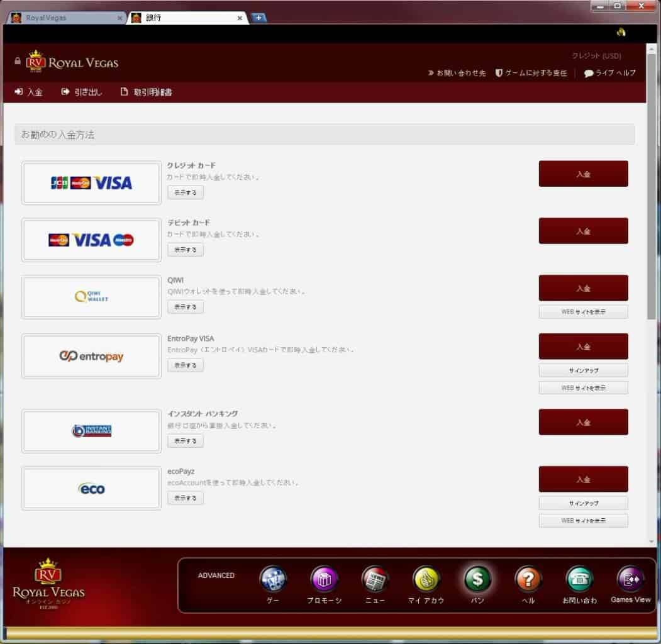Open the blue dice games icon
This screenshot has height=644, width=661.
[274, 579]
